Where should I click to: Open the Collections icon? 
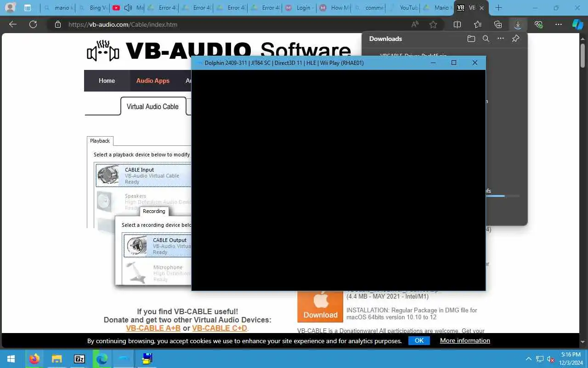[498, 24]
